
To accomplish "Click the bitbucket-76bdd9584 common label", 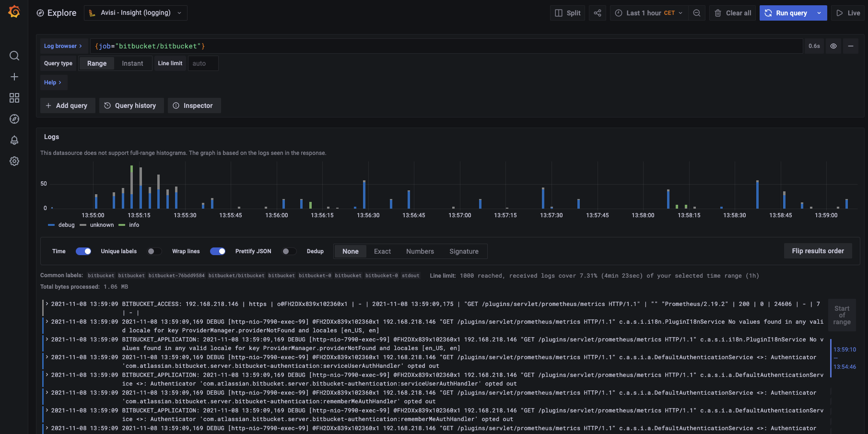I will pos(176,276).
